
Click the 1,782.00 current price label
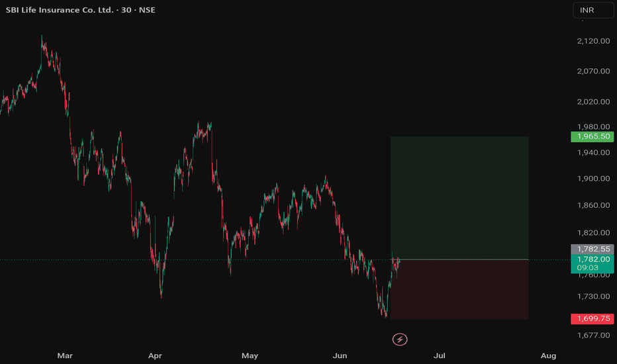[593, 263]
